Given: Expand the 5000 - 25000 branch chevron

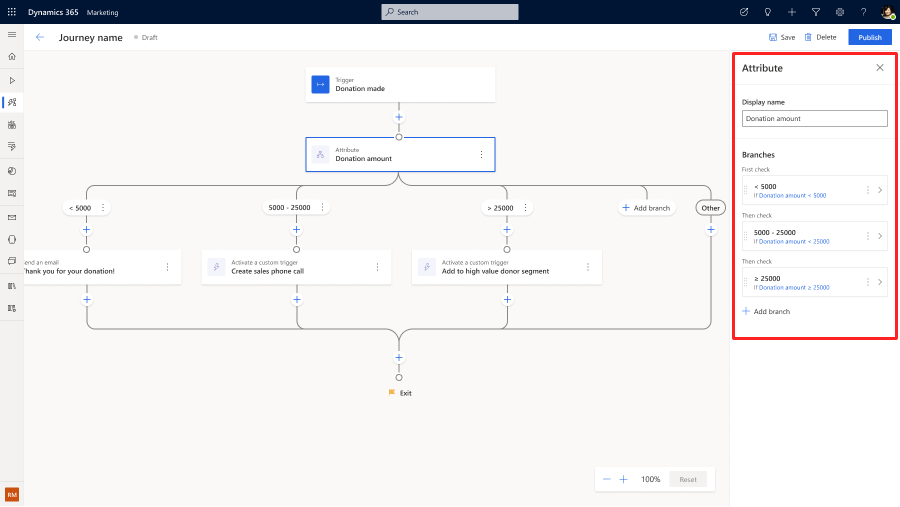Looking at the screenshot, I should pyautogui.click(x=880, y=236).
